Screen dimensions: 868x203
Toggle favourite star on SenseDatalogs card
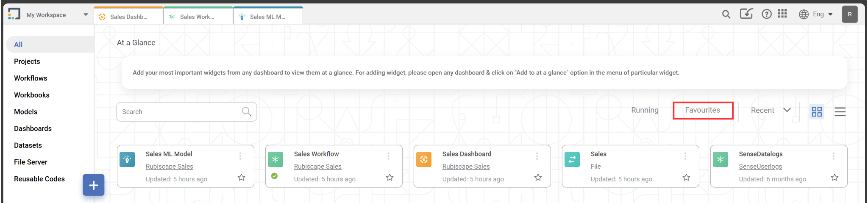(835, 178)
